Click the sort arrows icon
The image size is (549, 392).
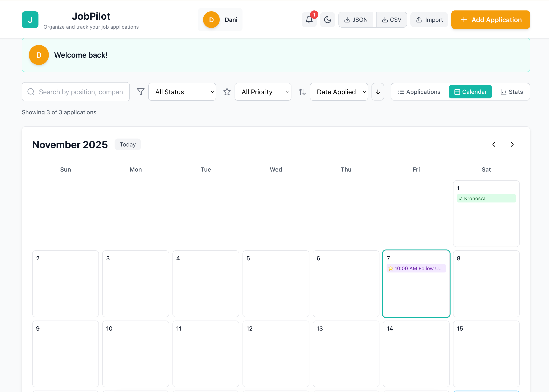302,92
